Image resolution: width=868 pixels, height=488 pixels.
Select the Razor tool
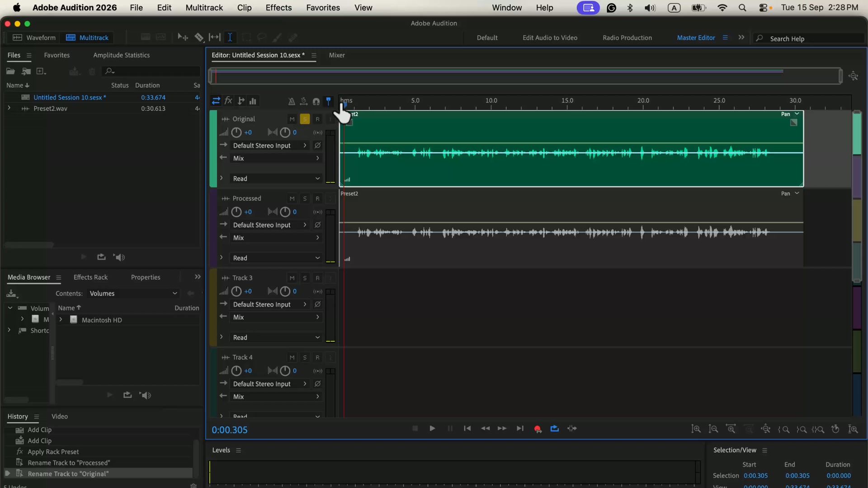pos(199,38)
